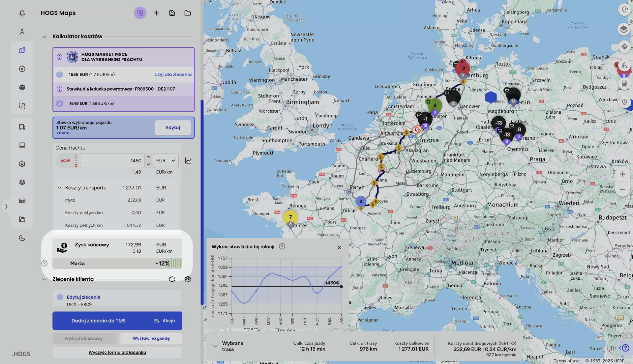This screenshot has width=633, height=364.
Task: Click Wystaw na giełdę button
Action: [x=151, y=338]
